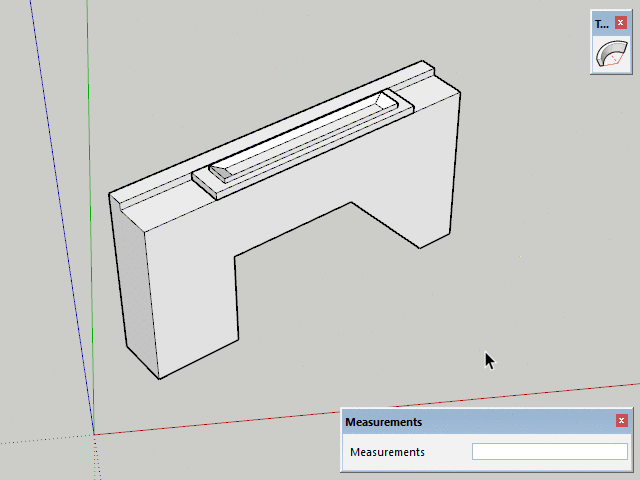Select the curved shape tool in floating toolbar
This screenshot has width=640, height=480.
point(610,55)
